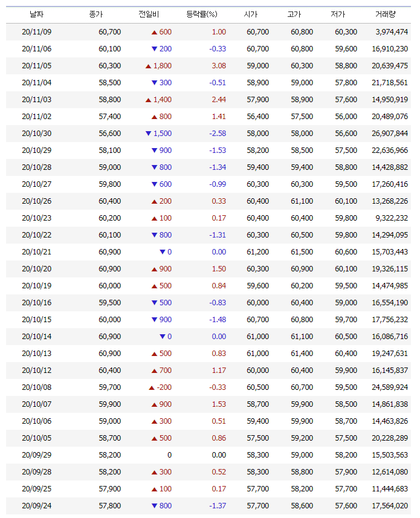Screen dimensions: 420x518
Task: Select the date cell 20/10/12
Action: point(37,371)
